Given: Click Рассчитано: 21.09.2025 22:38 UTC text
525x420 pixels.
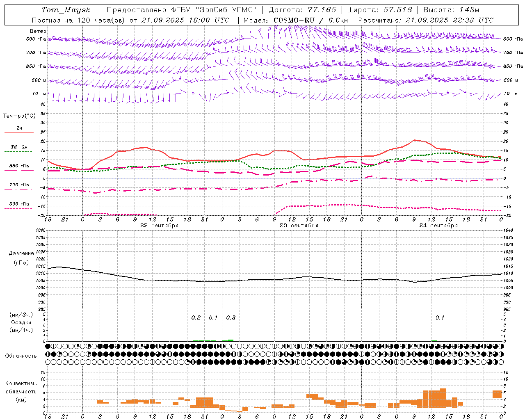Looking at the screenshot, I should coord(426,20).
